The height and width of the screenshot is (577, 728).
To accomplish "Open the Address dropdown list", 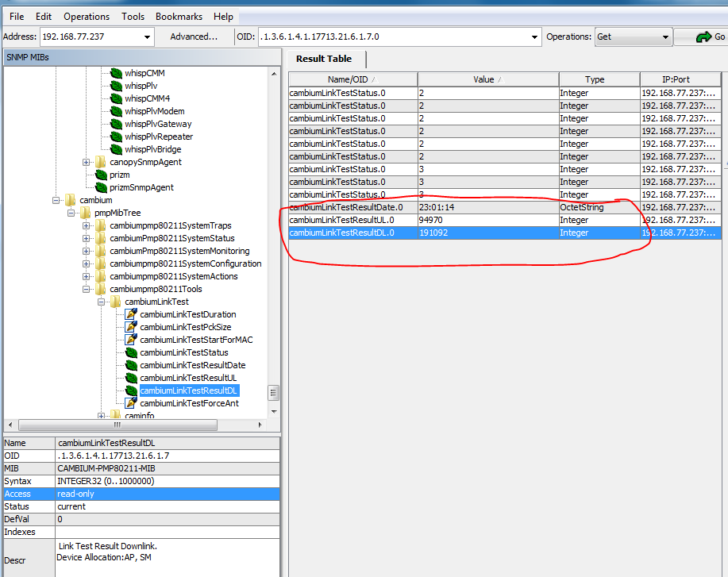I will pos(147,37).
